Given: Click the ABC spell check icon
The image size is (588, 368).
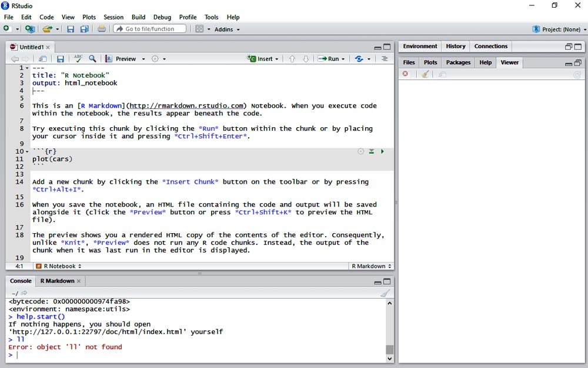Looking at the screenshot, I should [78, 58].
